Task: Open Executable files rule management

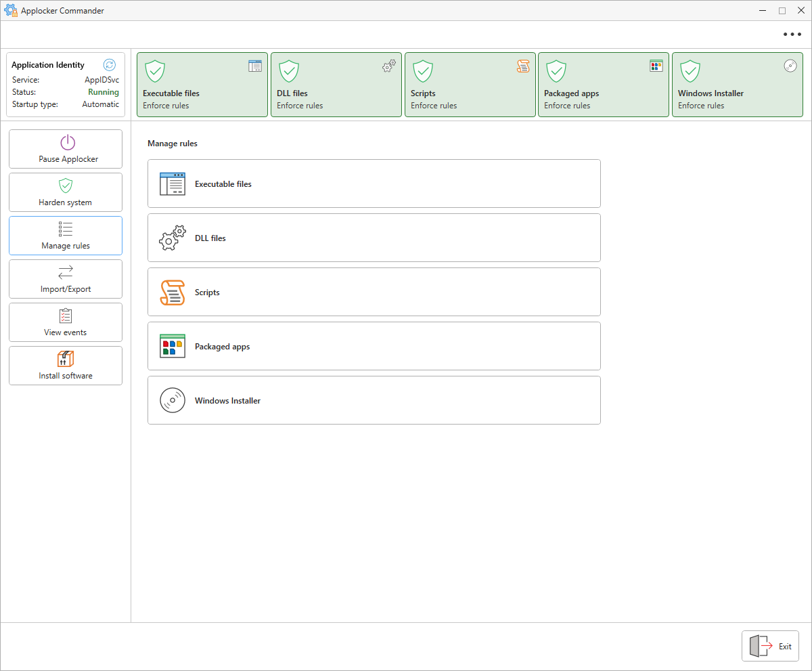Action: 374,183
